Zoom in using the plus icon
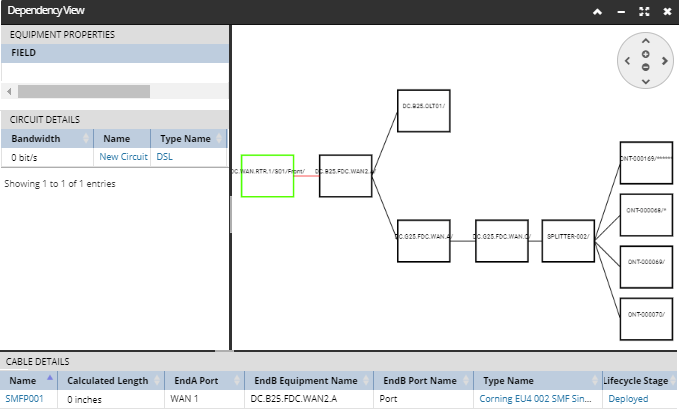 coord(646,54)
